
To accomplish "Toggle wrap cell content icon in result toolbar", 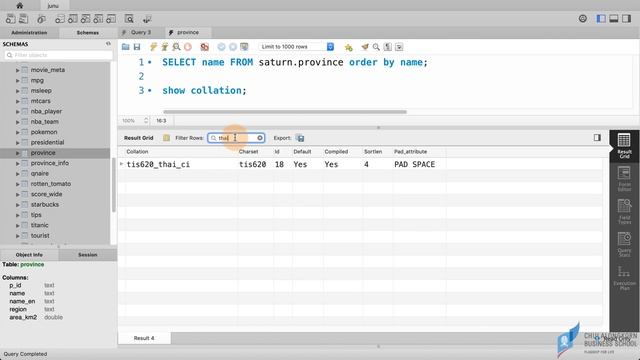I will (597, 138).
